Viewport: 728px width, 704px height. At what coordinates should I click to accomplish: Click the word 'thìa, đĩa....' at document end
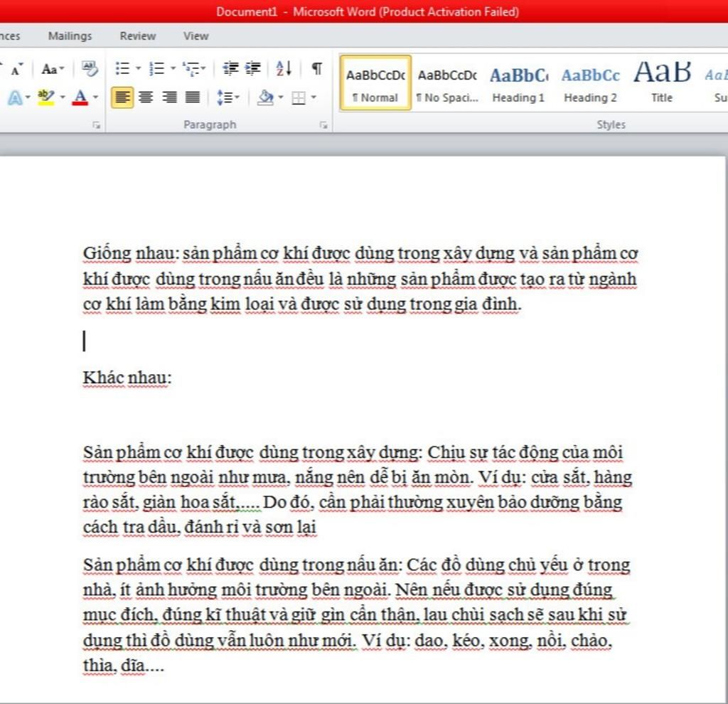pos(124,666)
